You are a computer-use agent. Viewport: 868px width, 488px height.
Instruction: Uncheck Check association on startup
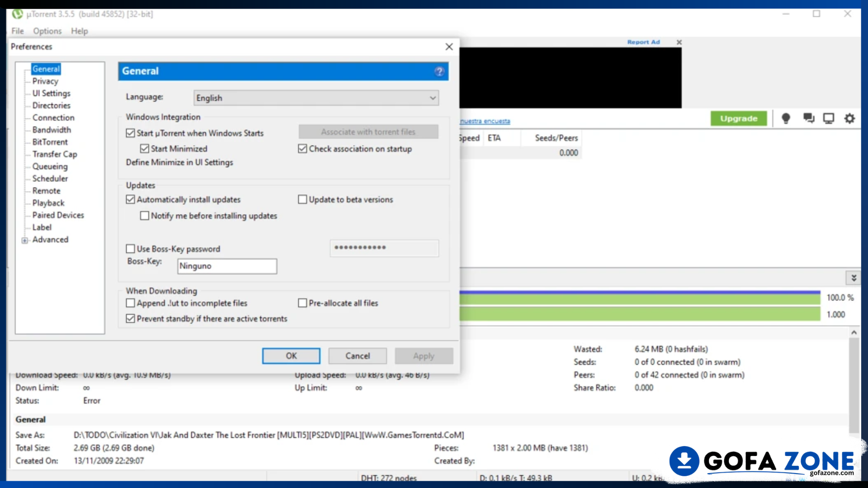pos(302,148)
